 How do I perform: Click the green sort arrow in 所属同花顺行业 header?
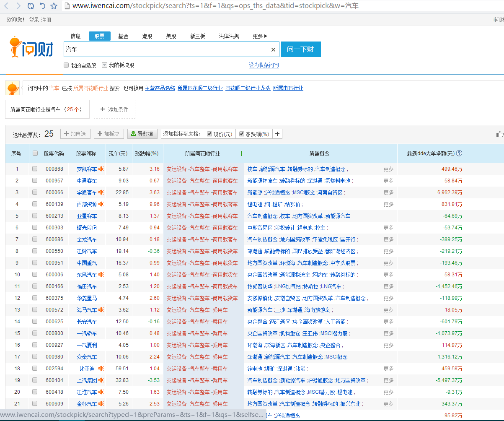[x=241, y=153]
